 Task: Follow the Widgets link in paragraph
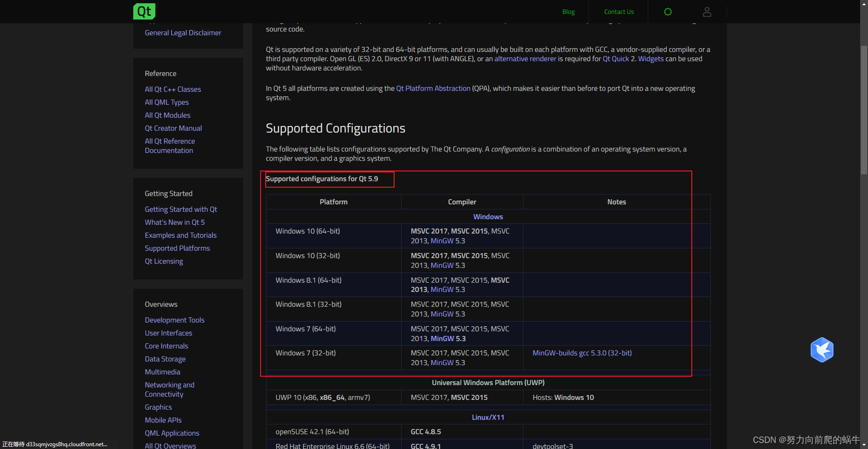651,59
